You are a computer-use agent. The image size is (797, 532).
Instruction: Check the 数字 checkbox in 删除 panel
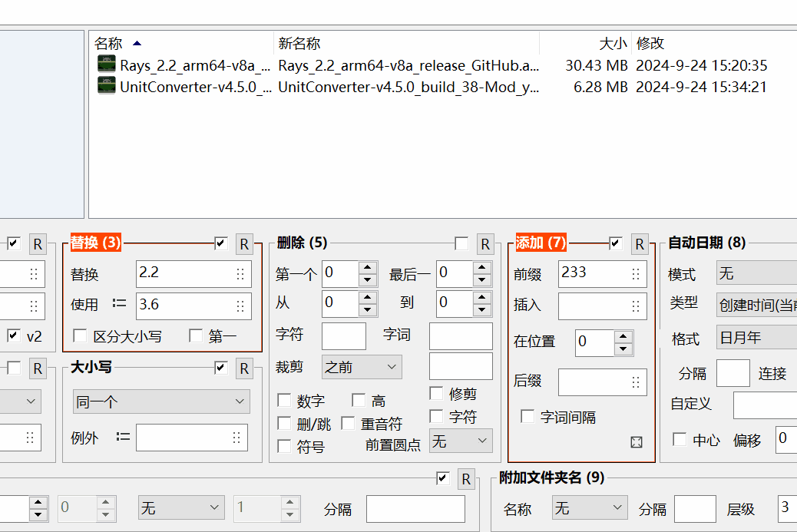[283, 401]
